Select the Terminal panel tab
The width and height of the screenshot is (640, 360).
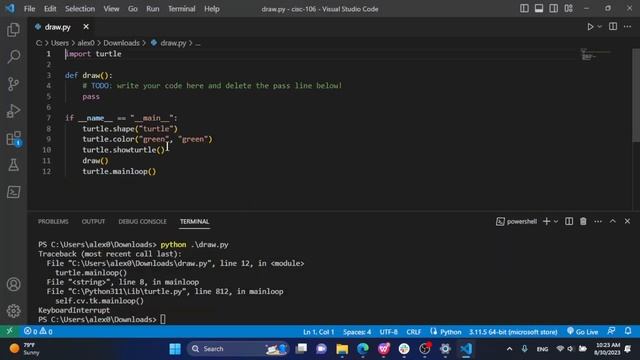(194, 221)
